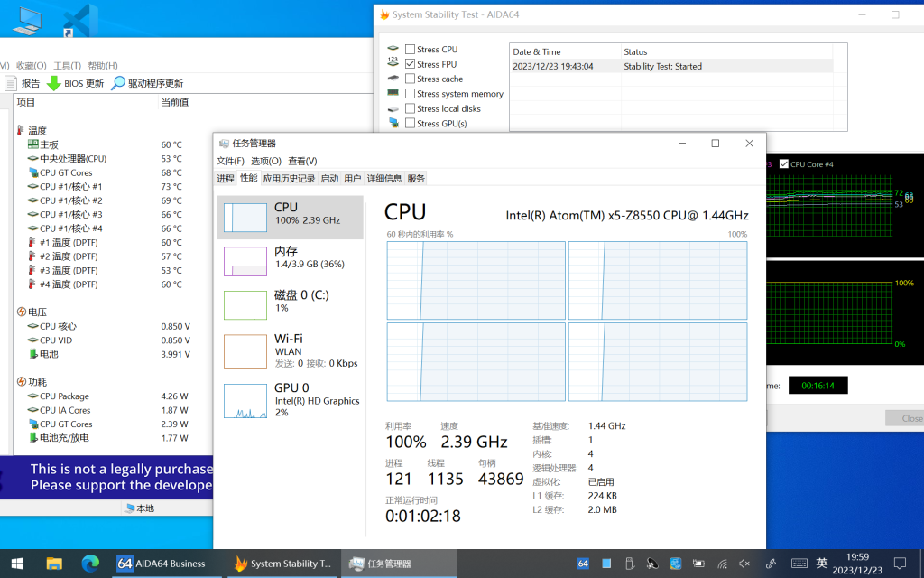
Task: Open 查看(V) menu in Task Manager
Action: click(x=302, y=161)
